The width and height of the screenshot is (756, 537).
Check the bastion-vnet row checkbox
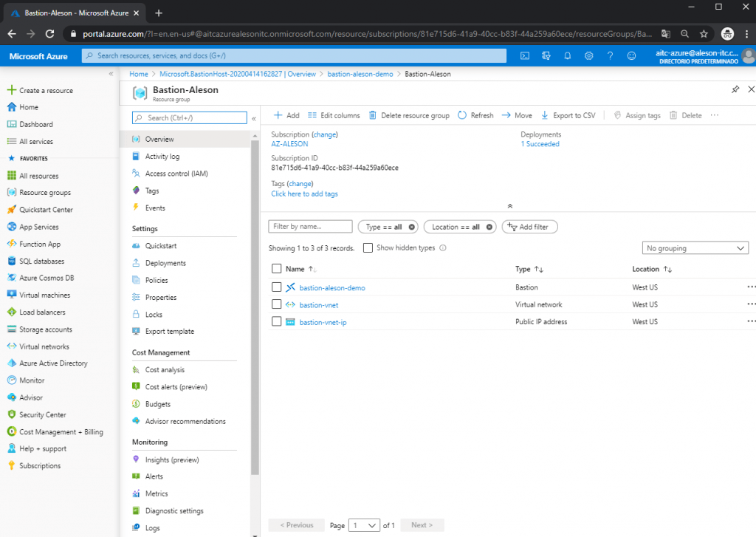276,304
